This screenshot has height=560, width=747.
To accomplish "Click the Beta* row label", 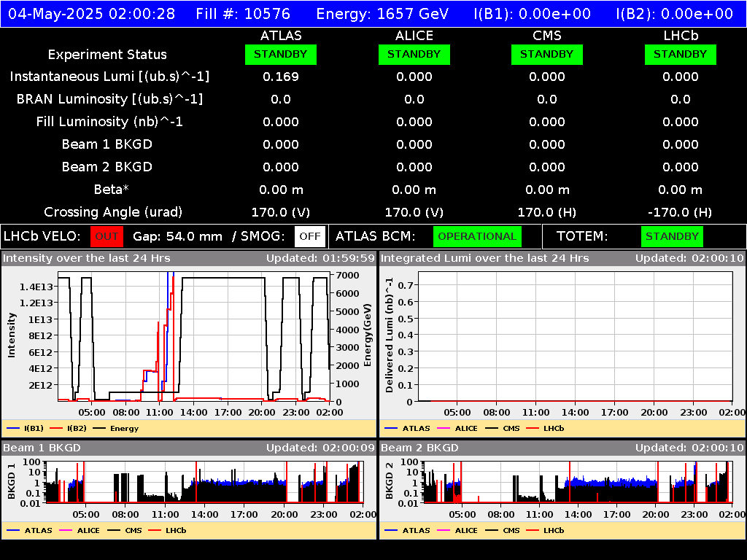I will pyautogui.click(x=112, y=190).
